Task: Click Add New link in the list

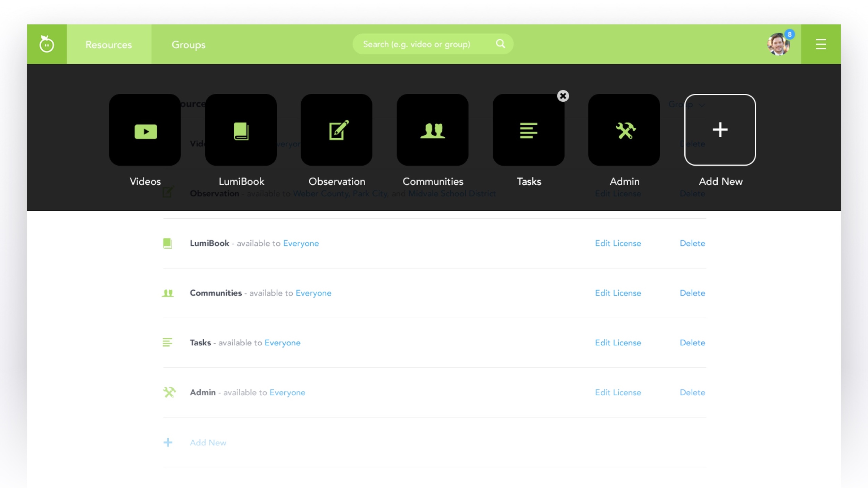Action: 208,443
